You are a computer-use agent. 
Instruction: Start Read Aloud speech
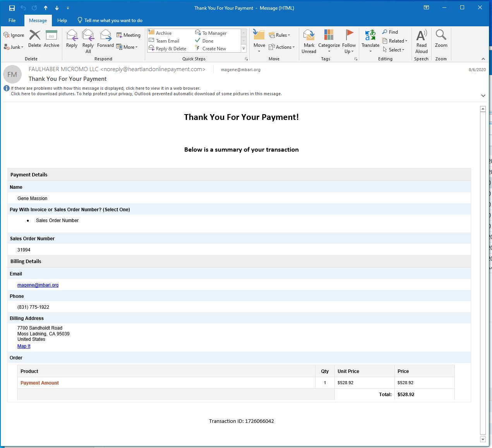(x=422, y=41)
